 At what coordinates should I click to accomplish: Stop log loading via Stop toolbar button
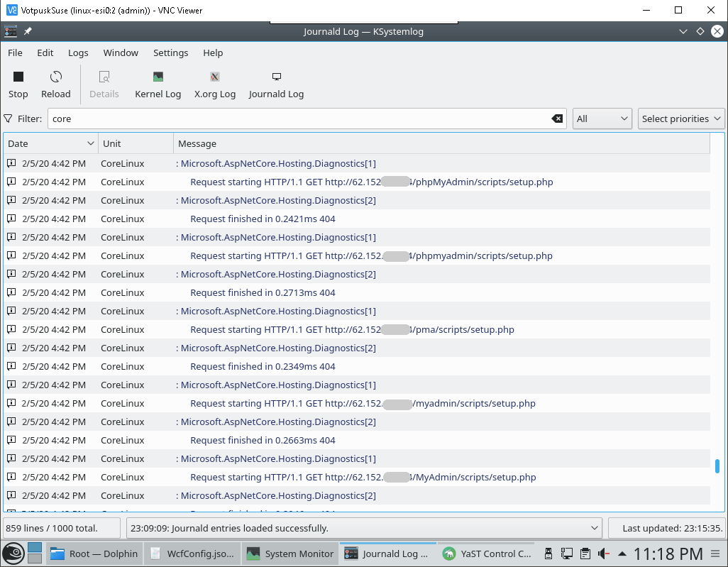click(x=18, y=84)
